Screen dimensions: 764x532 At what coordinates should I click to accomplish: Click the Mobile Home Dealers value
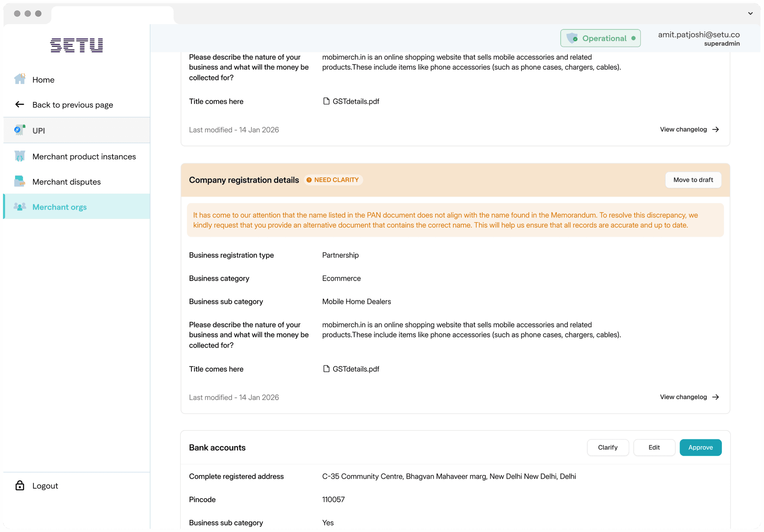(x=357, y=302)
